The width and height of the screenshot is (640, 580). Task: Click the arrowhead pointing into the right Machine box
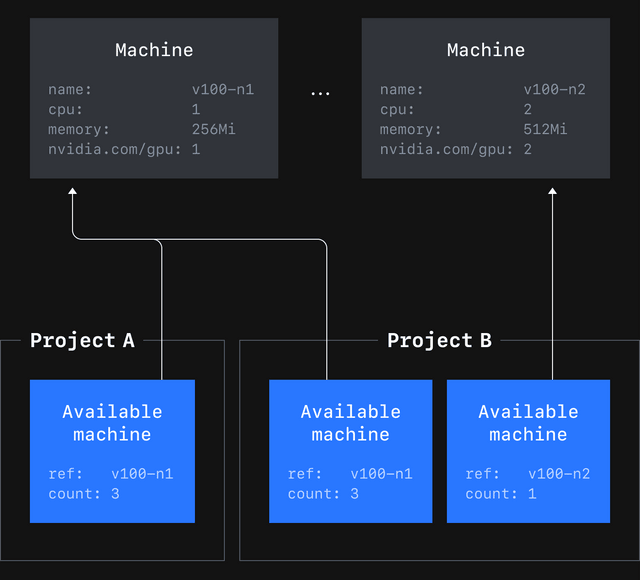(552, 192)
